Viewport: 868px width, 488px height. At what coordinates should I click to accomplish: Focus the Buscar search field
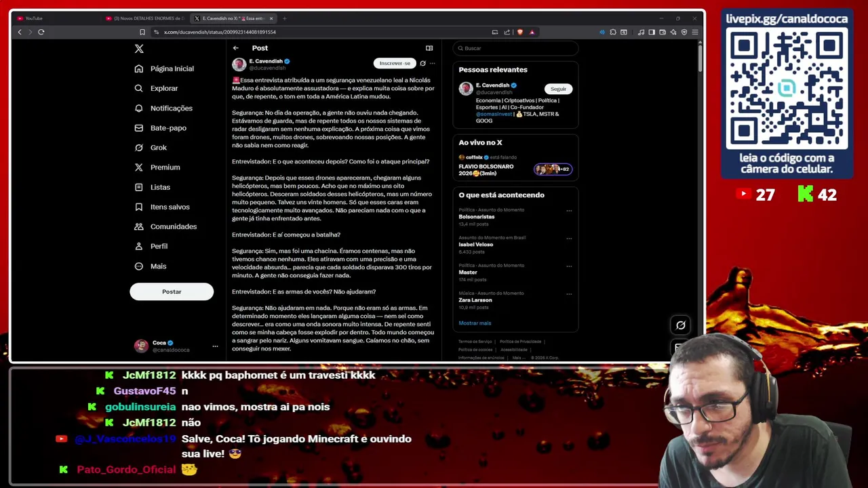[x=515, y=48]
